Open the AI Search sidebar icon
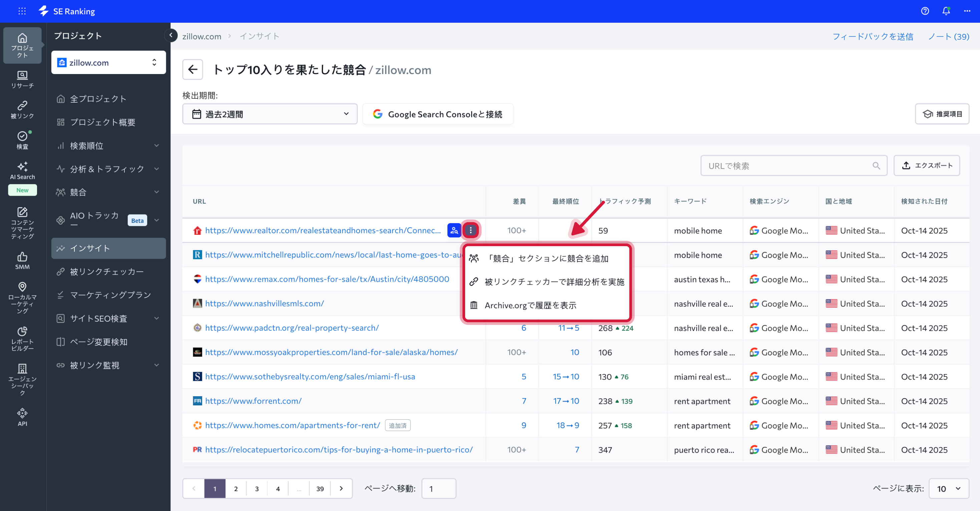This screenshot has width=980, height=511. pos(22,171)
